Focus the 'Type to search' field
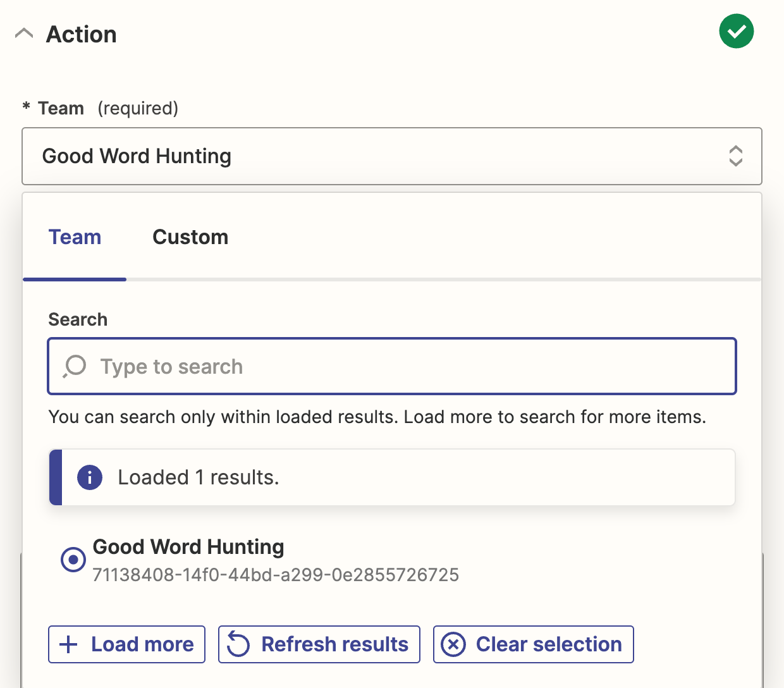Viewport: 784px width, 688px height. (x=405, y=367)
